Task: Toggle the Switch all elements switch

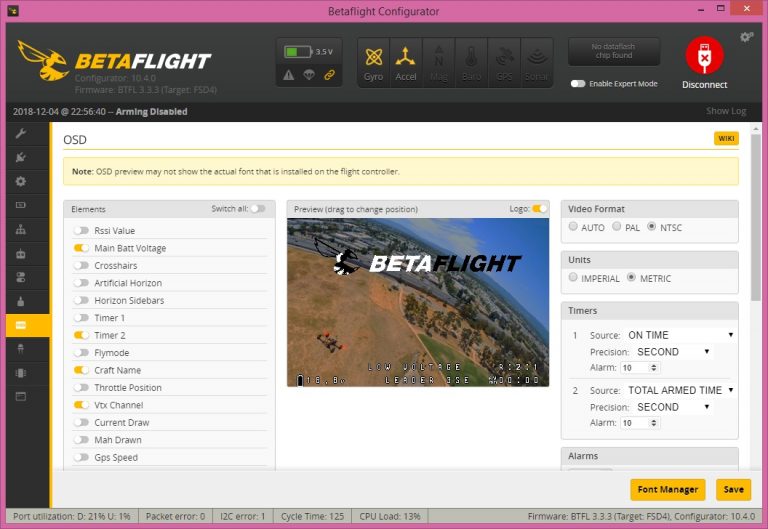Action: click(258, 209)
